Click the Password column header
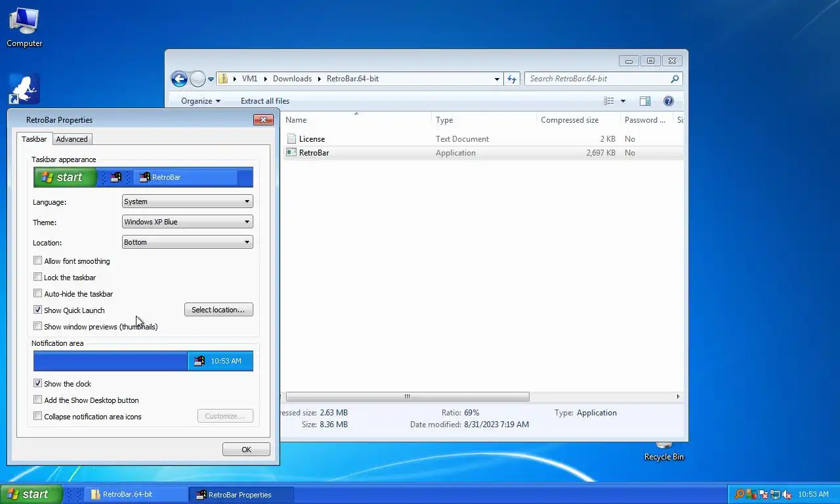Screen dimensions: 840x504 646,120
